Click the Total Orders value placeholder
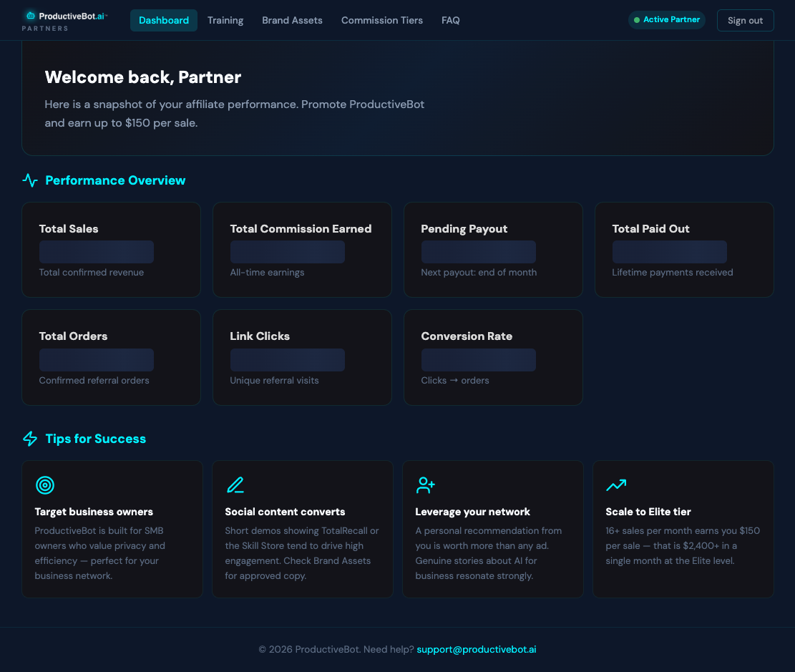This screenshot has width=795, height=672. 97,360
